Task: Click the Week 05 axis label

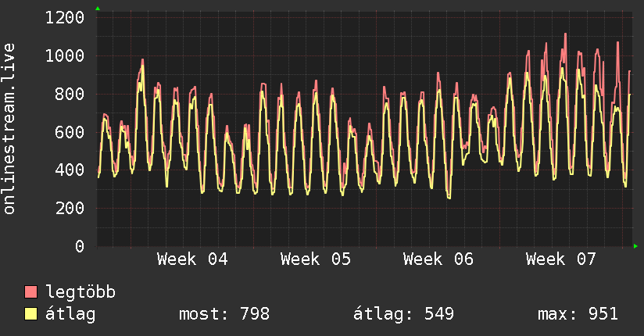Action: [316, 259]
